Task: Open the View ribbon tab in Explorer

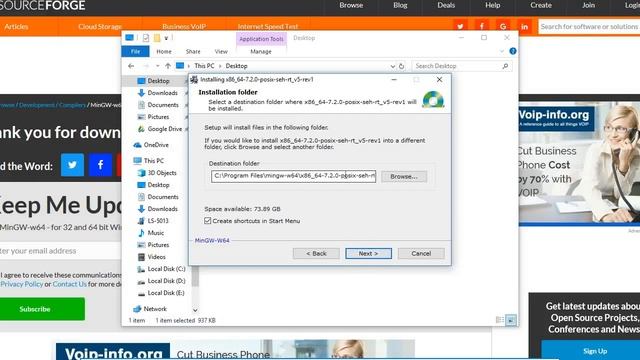Action: 221,51
